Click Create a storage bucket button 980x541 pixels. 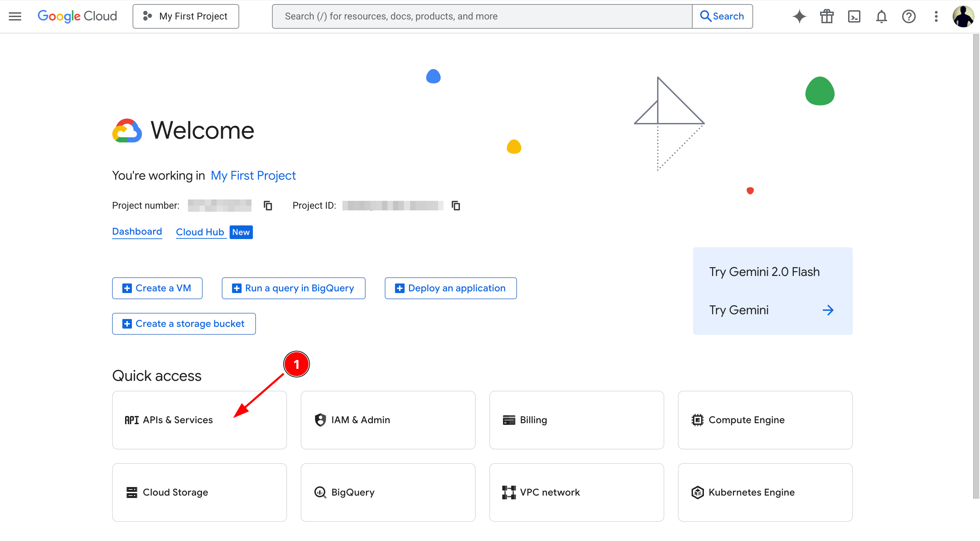tap(184, 323)
